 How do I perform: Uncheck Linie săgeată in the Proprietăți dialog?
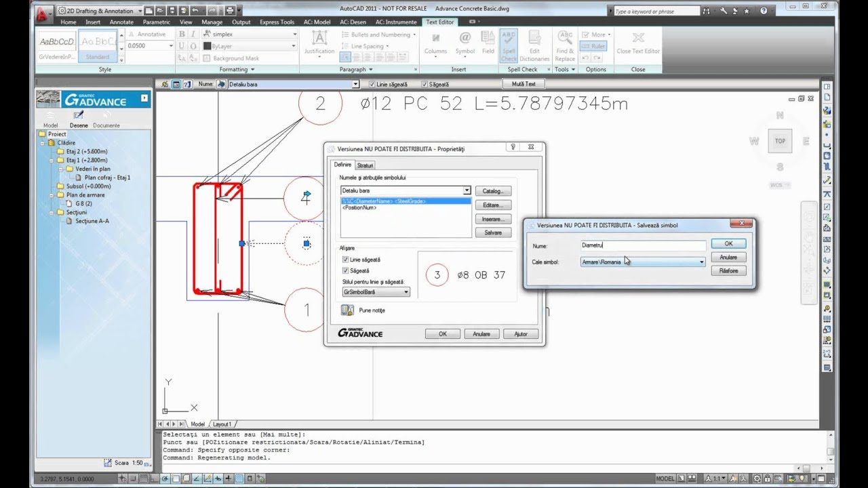click(346, 260)
